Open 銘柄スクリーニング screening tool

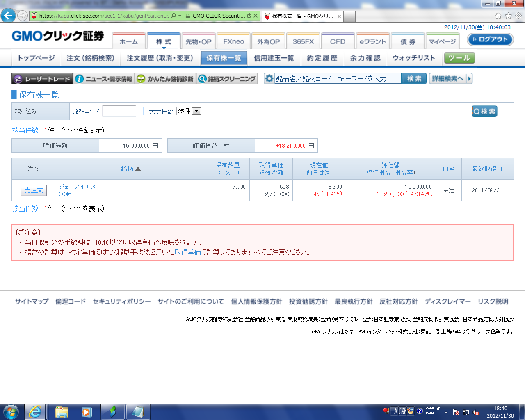[227, 79]
